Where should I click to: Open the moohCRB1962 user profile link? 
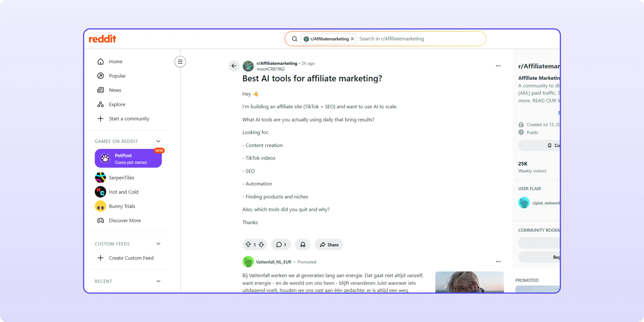pyautogui.click(x=270, y=69)
